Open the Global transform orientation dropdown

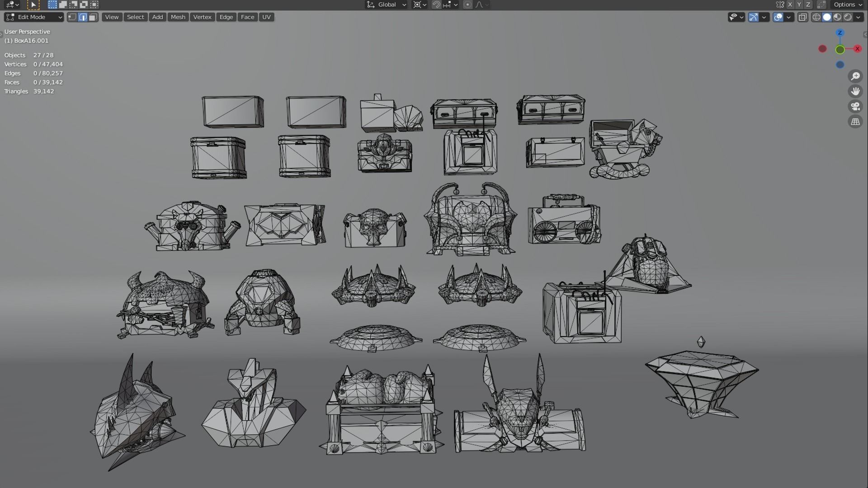pos(387,5)
